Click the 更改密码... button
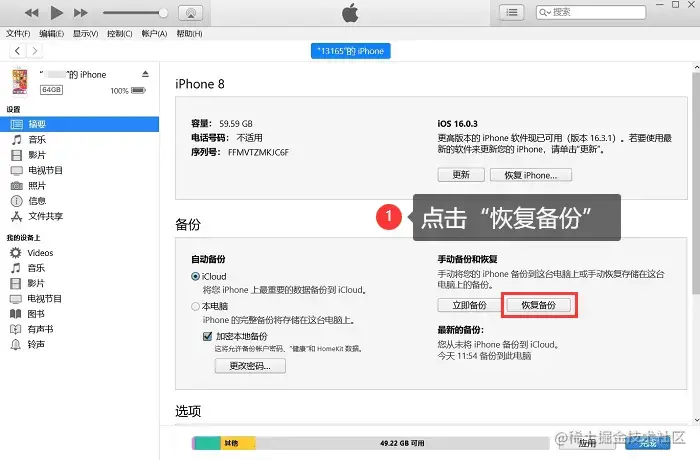The image size is (700, 460). pyautogui.click(x=250, y=366)
